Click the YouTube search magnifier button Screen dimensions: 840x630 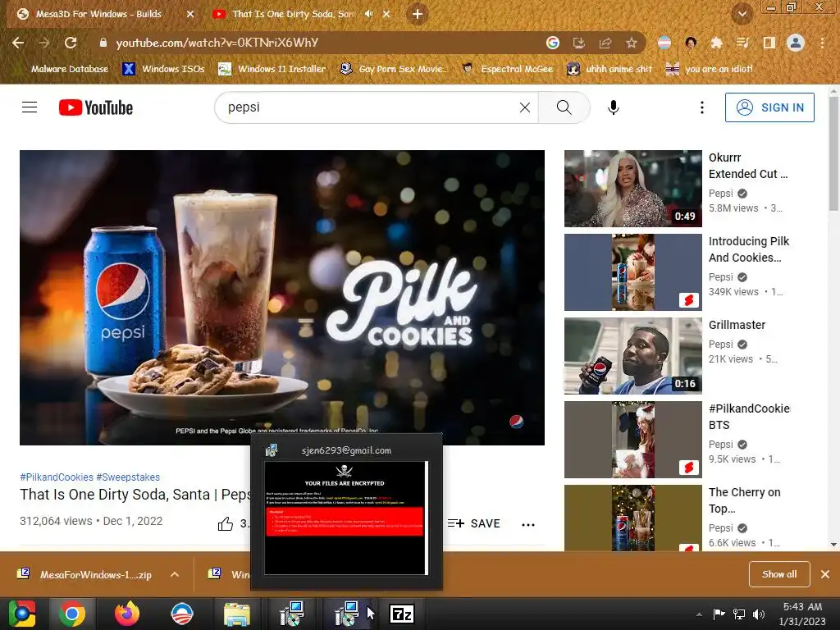click(x=564, y=107)
